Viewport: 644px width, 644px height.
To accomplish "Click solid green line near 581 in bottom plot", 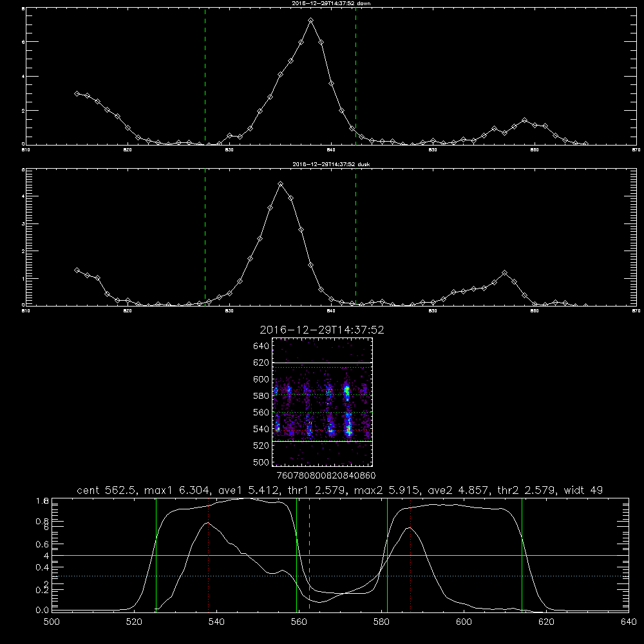I will tap(387, 554).
